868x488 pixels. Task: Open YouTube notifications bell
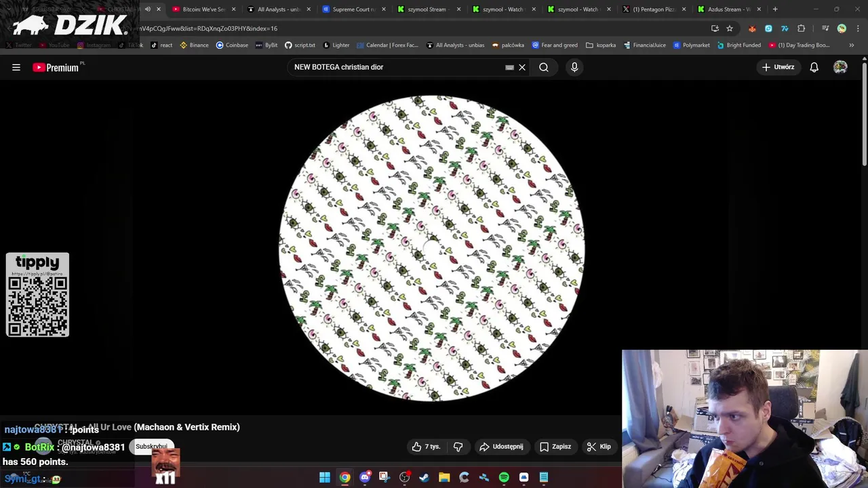pos(814,67)
